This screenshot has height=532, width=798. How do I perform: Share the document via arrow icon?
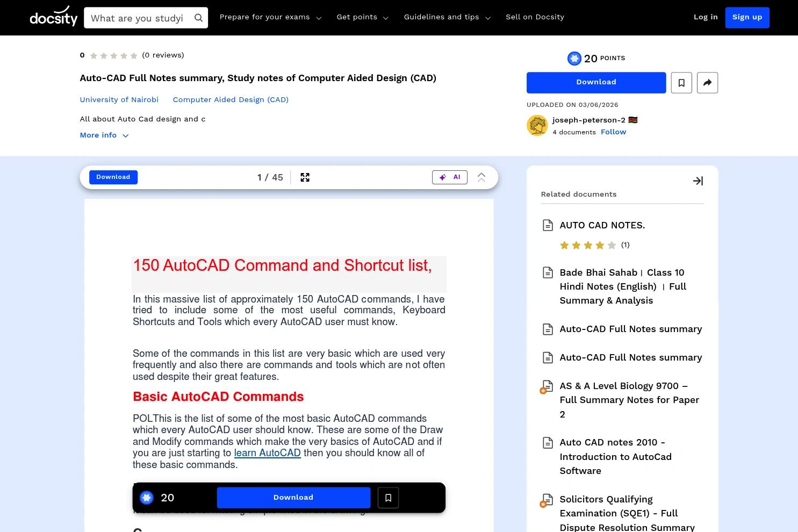click(707, 83)
